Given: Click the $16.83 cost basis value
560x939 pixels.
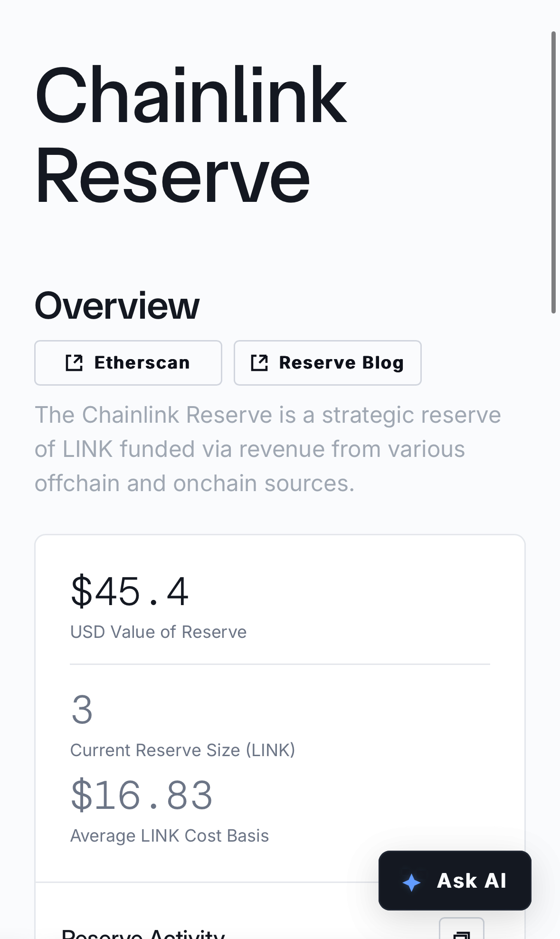Looking at the screenshot, I should coord(142,795).
